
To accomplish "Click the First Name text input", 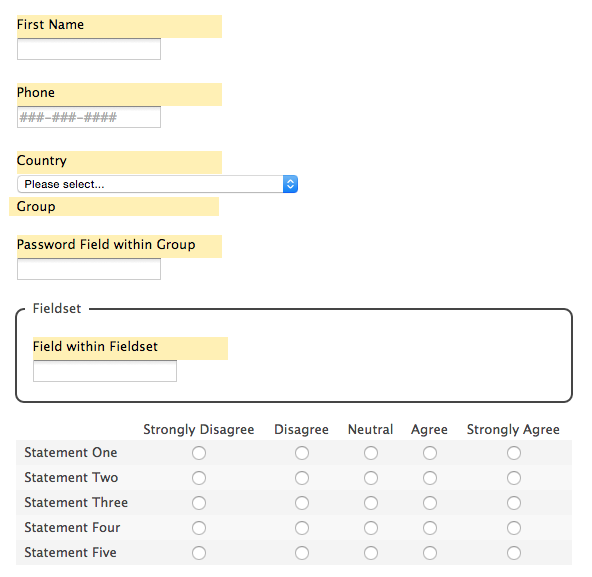I will (x=89, y=49).
